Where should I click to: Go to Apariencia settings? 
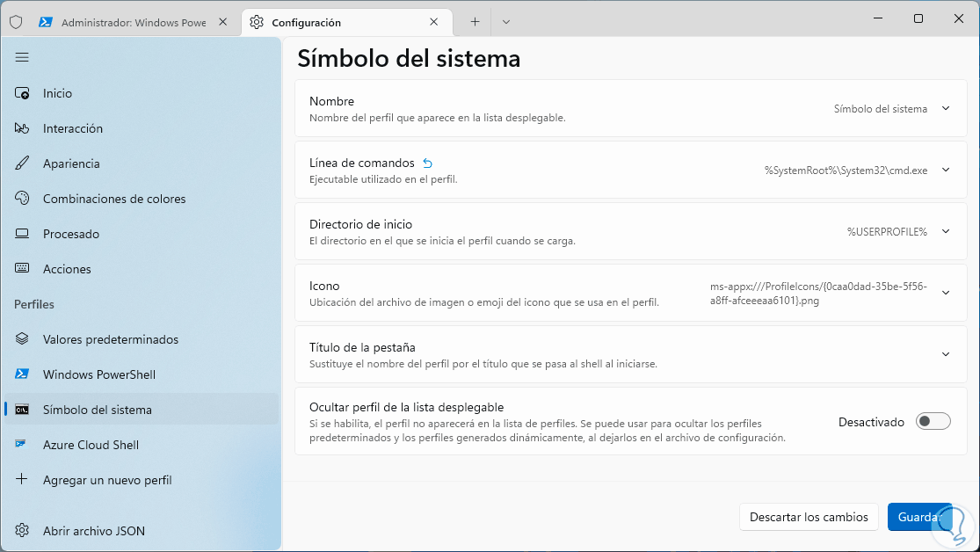click(71, 163)
